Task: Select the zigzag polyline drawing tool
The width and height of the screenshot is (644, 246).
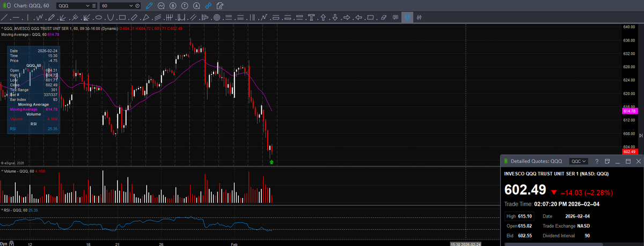Action: pyautogui.click(x=39, y=18)
